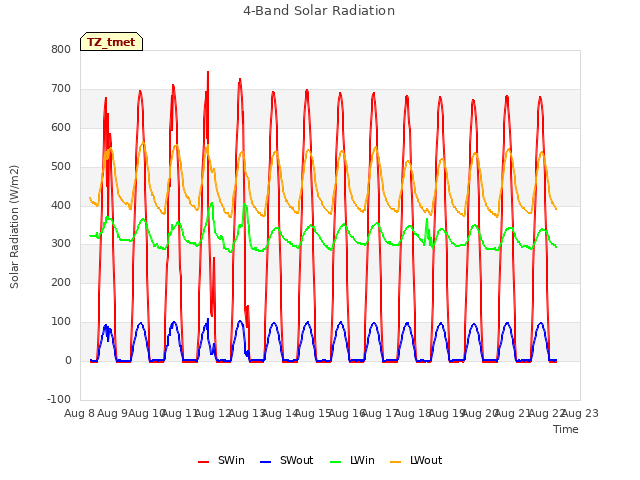Click the LWin green legend swatch
The image size is (640, 480).
[x=335, y=462]
